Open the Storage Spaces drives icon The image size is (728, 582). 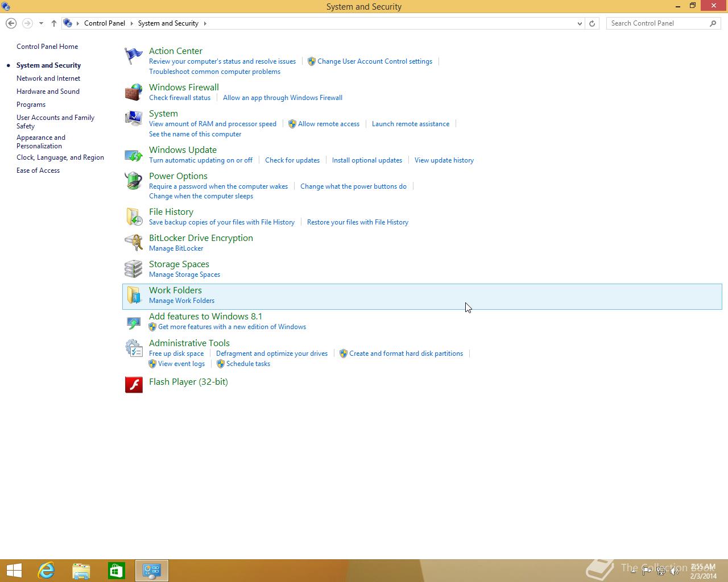pos(134,269)
